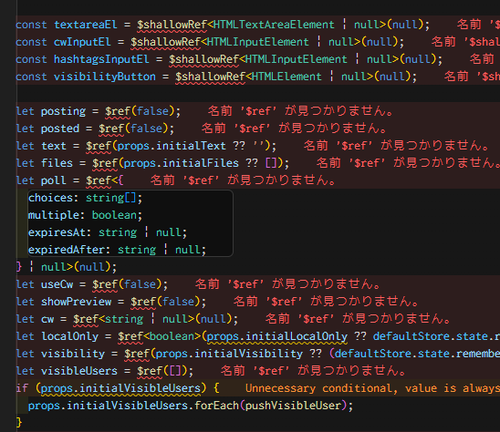Click the closing '} | null>(null);' line
Viewport: 500px width, 432px height.
pos(66,267)
